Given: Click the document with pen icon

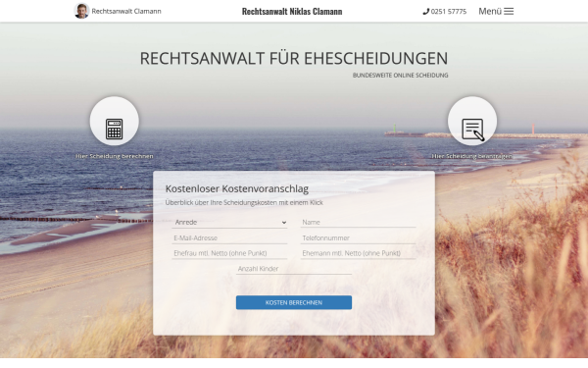Looking at the screenshot, I should click(472, 121).
